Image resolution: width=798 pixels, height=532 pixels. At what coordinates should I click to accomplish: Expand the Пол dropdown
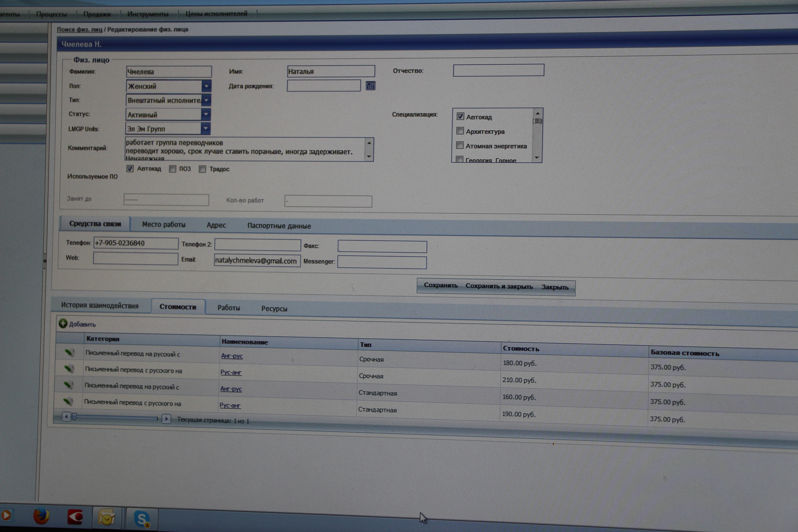pos(206,86)
